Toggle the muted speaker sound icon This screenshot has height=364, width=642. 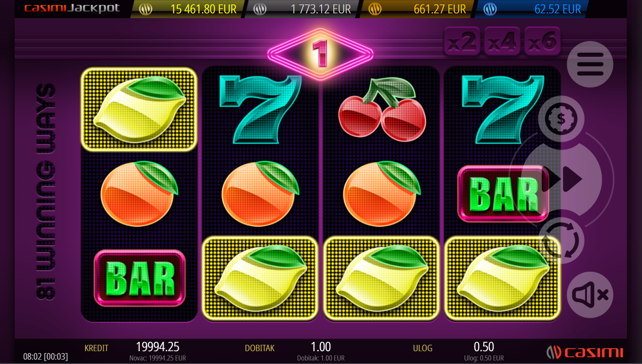click(590, 295)
